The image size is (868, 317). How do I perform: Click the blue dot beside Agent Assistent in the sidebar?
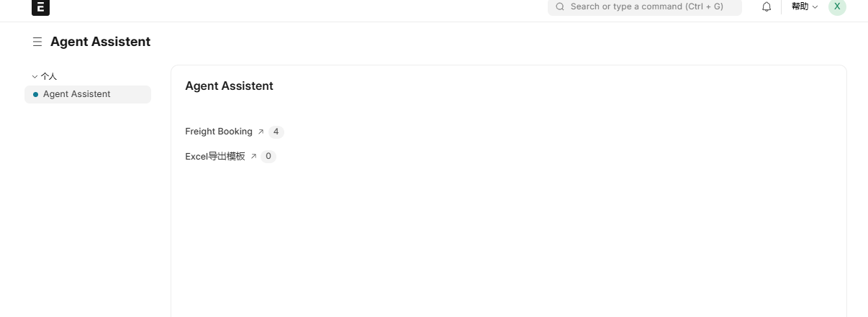36,94
